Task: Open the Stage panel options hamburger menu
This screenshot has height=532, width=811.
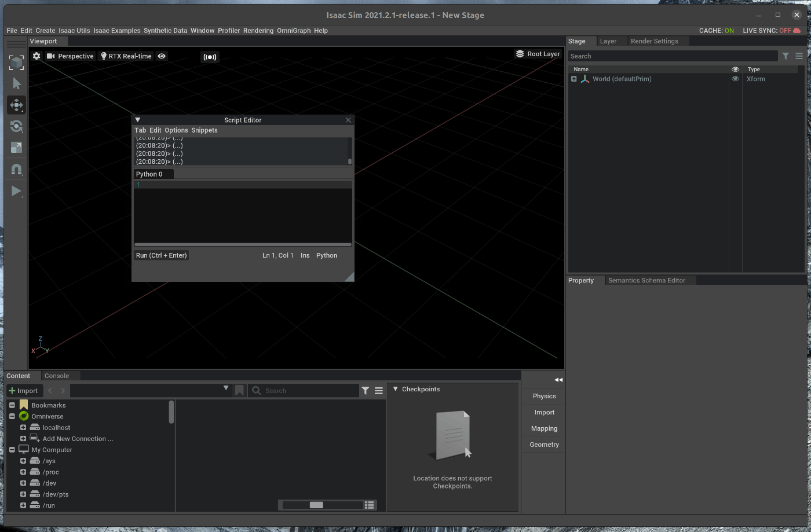Action: tap(799, 56)
